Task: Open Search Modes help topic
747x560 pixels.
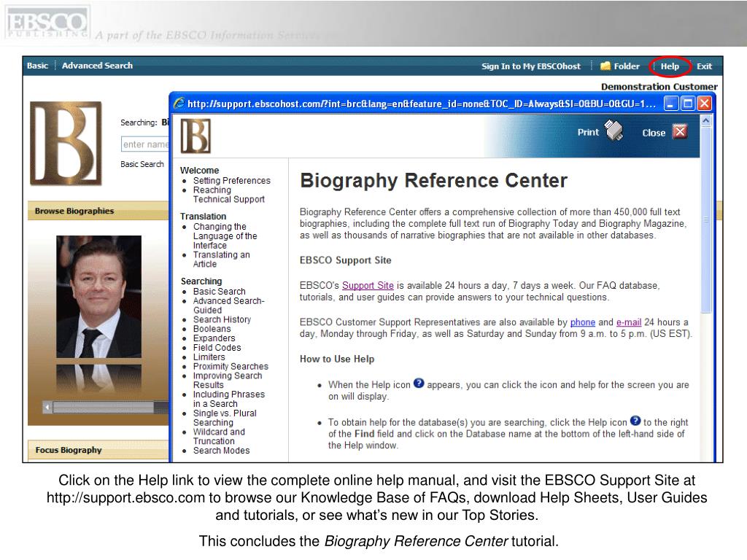Action: pyautogui.click(x=221, y=451)
